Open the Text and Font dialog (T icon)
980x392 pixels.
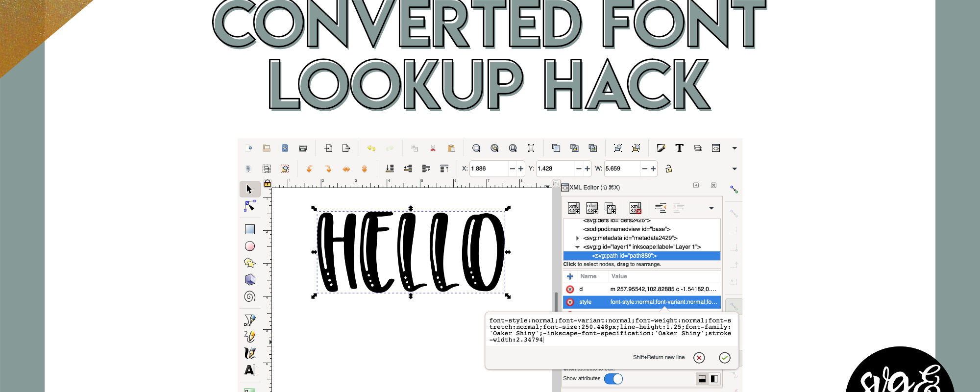pos(679,148)
